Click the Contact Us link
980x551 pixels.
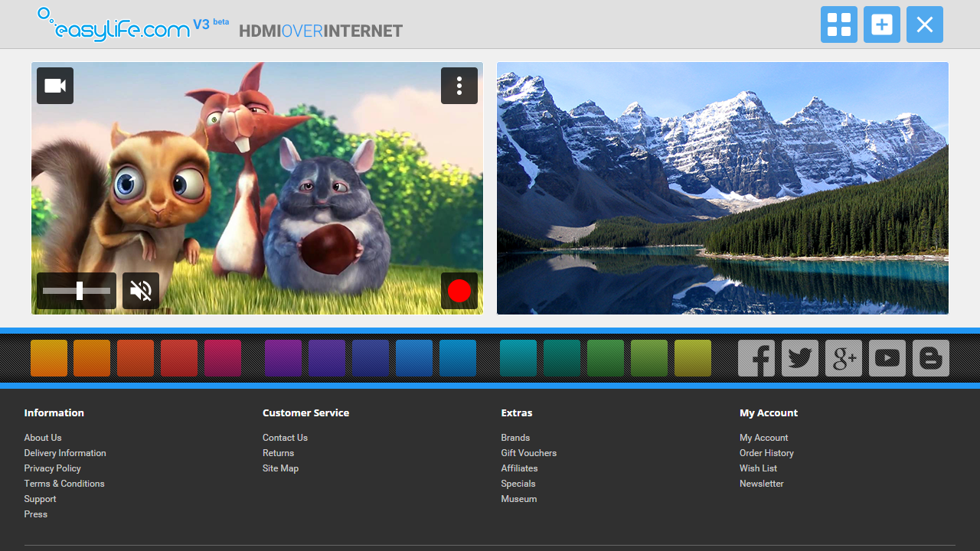pyautogui.click(x=285, y=438)
